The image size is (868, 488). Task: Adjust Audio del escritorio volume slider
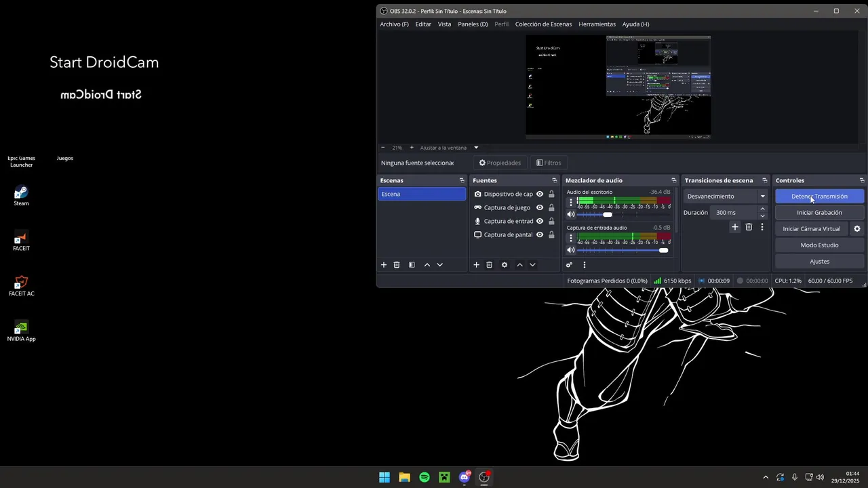pos(623,214)
